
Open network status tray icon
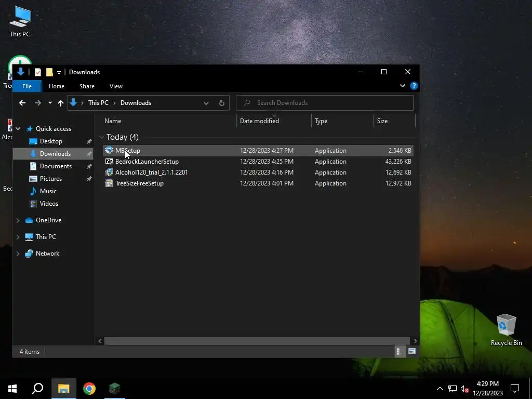(x=453, y=389)
